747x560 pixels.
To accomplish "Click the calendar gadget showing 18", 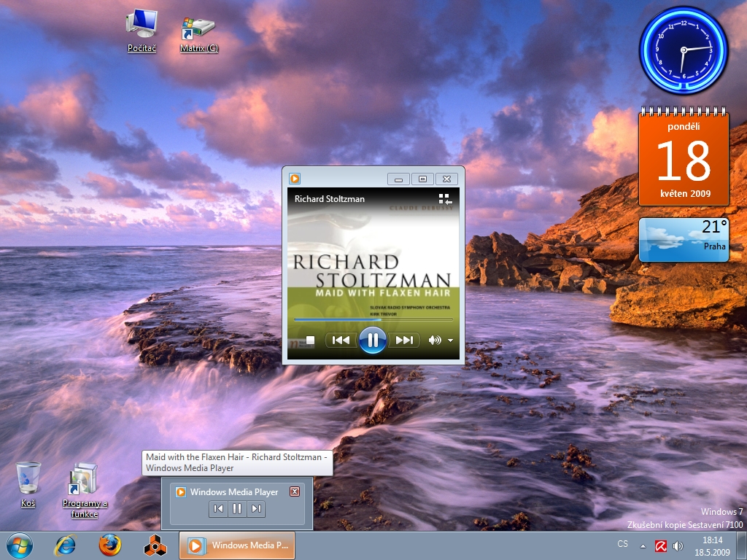I will pyautogui.click(x=684, y=157).
